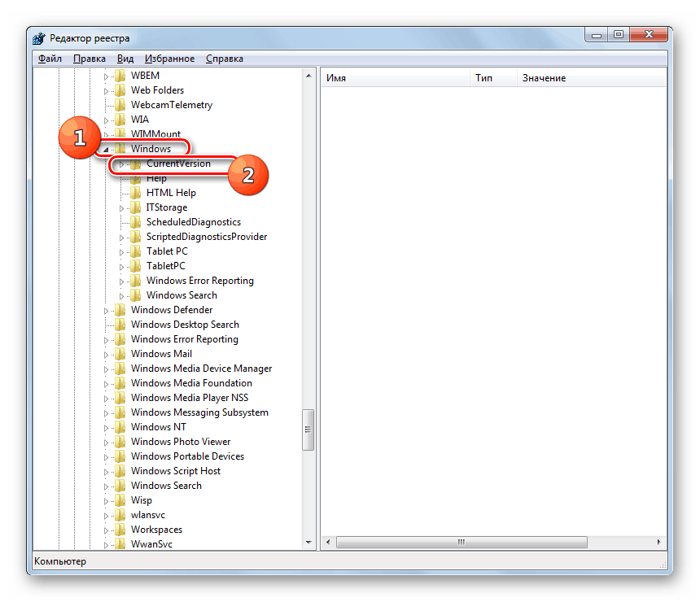Click the Registry Editor title bar icon
The image size is (700, 602).
tap(39, 38)
